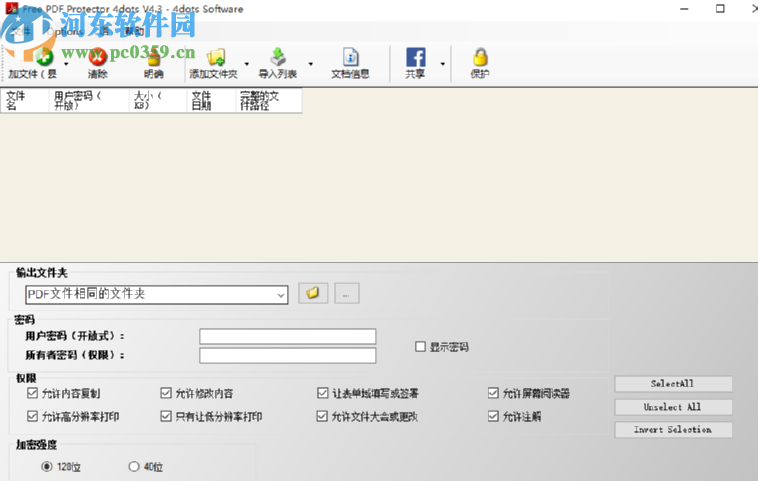Uncheck 允许高分辨率打印 checkbox

[x=32, y=416]
